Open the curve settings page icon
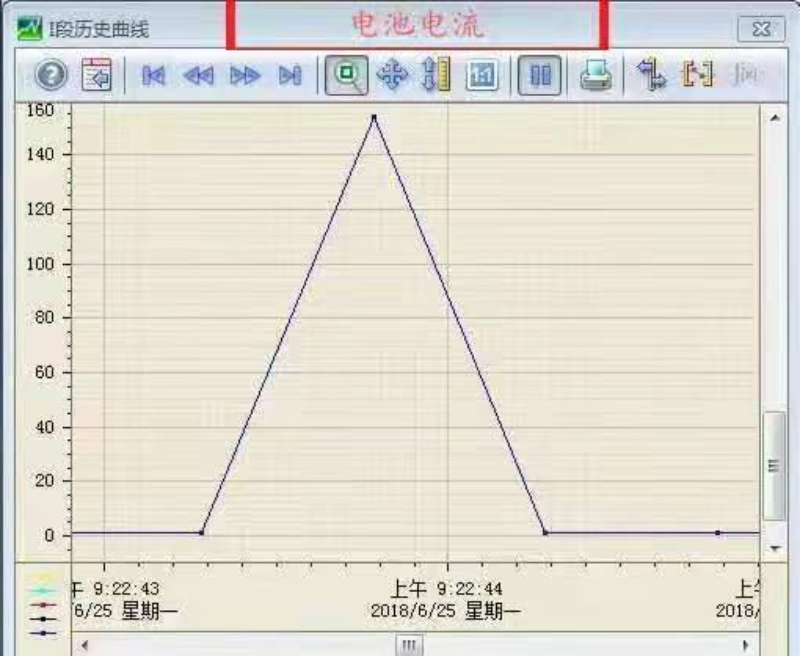Screen dimensions: 800x656 (96, 74)
